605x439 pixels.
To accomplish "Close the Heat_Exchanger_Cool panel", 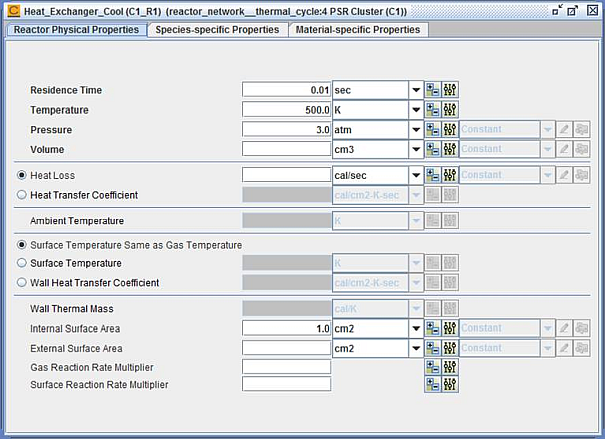I will [x=593, y=10].
